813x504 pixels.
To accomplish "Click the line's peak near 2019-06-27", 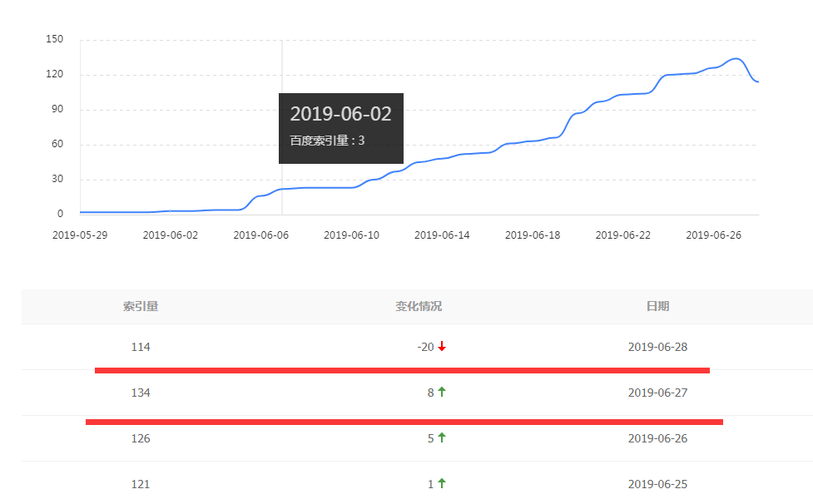I will point(736,58).
